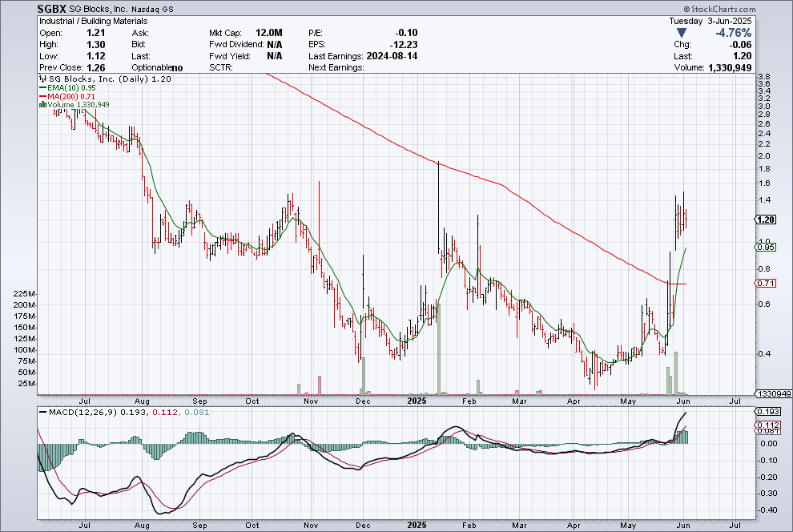
Task: Click the 25M volume axis label
Action: click(26, 384)
